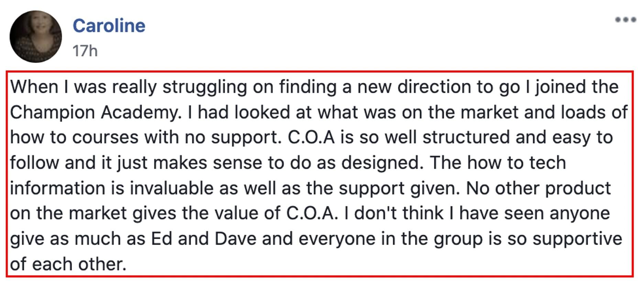This screenshot has width=644, height=287.
Task: Click the words "Champion Academy" in the post
Action: click(96, 112)
